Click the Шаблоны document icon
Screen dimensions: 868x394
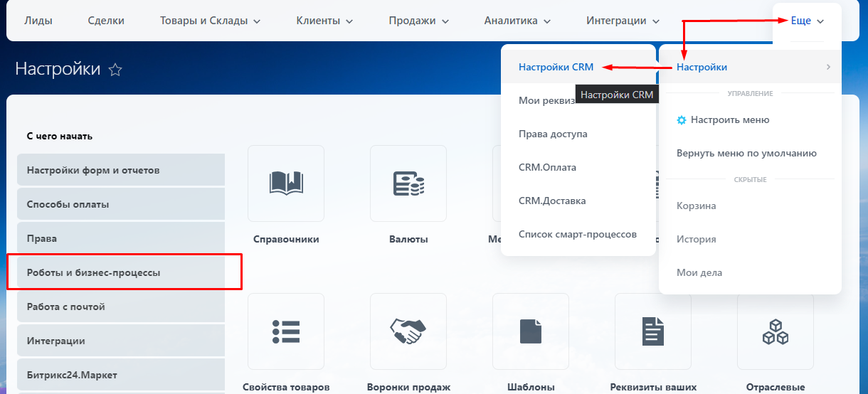coord(531,331)
